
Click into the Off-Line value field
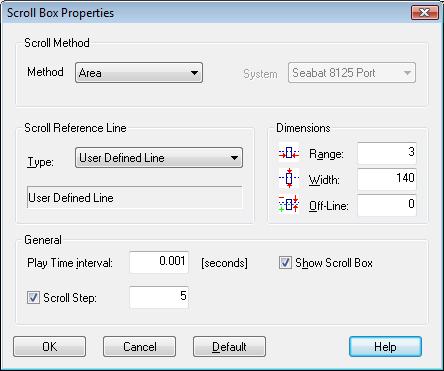387,205
